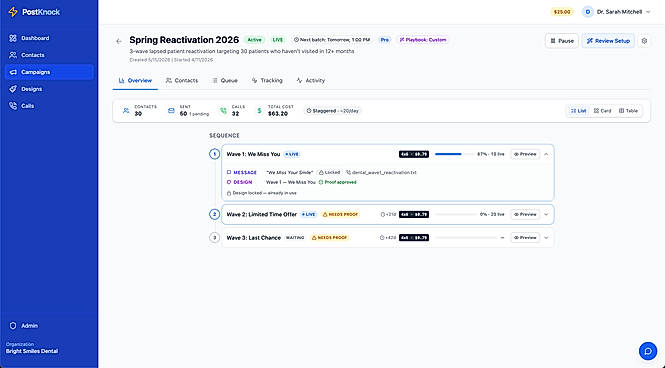Switch to the Activity tab
This screenshot has width=665, height=368.
tap(311, 81)
